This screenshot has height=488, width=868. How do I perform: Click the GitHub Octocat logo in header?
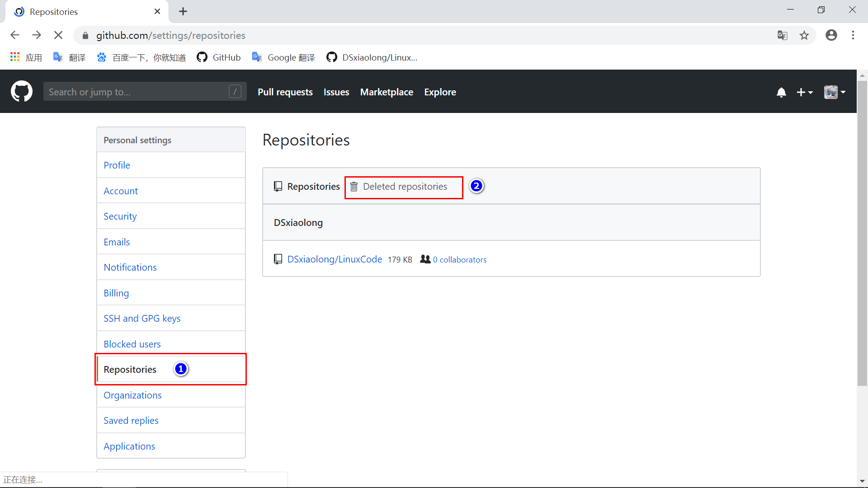point(21,92)
